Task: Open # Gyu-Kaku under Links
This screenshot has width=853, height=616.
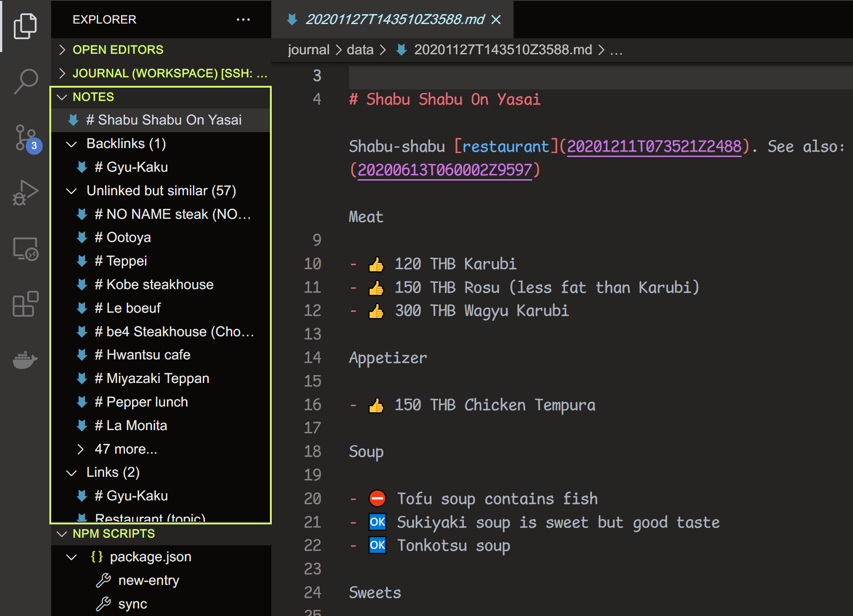Action: 161,496
